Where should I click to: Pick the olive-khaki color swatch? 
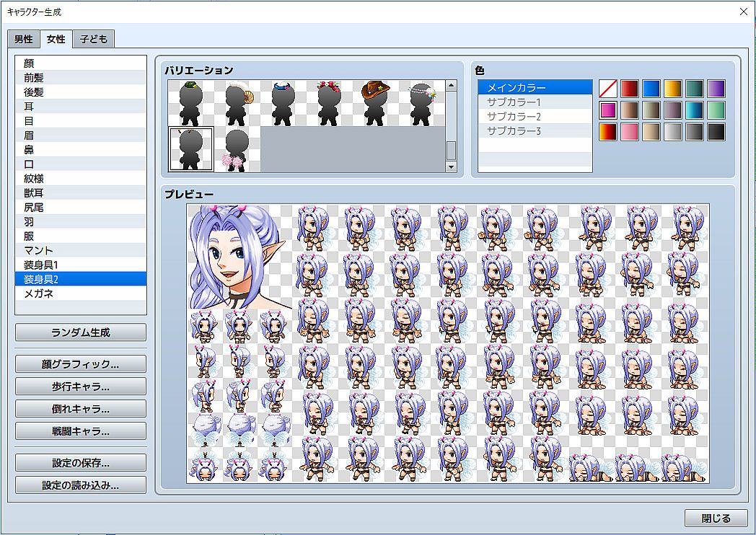pos(651,110)
